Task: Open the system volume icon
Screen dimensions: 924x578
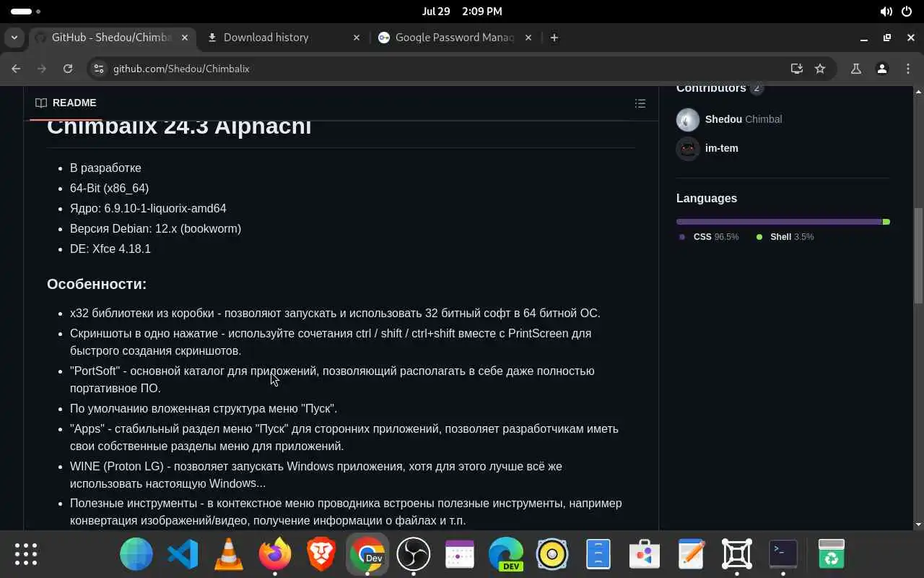Action: point(886,12)
